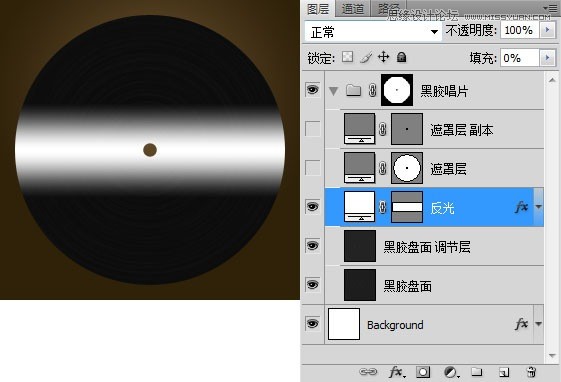Select the 黑胶盘面 调节层 thumbnail

(360, 246)
